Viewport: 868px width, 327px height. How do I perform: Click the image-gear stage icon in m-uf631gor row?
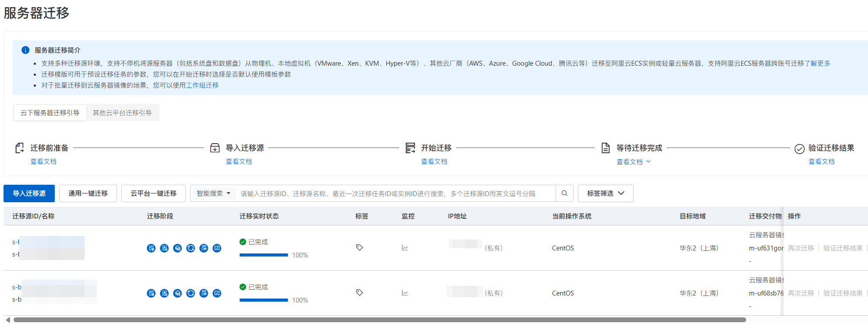pyautogui.click(x=164, y=248)
